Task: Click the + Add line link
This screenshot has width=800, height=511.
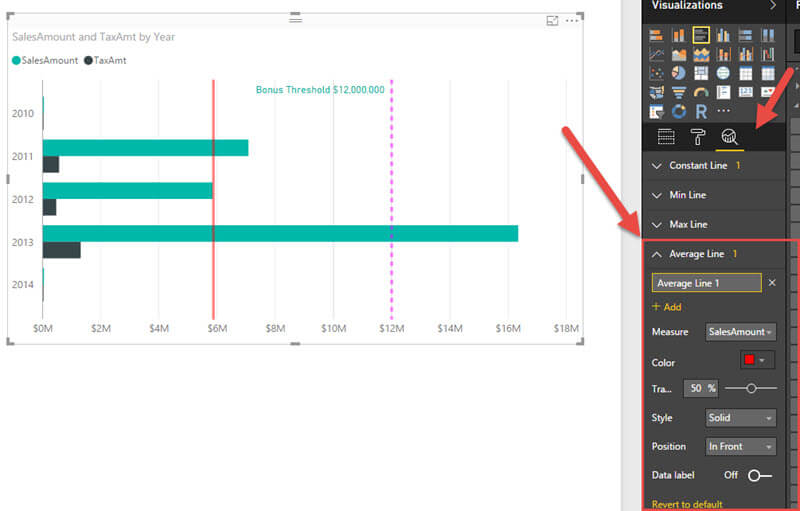Action: pyautogui.click(x=666, y=307)
